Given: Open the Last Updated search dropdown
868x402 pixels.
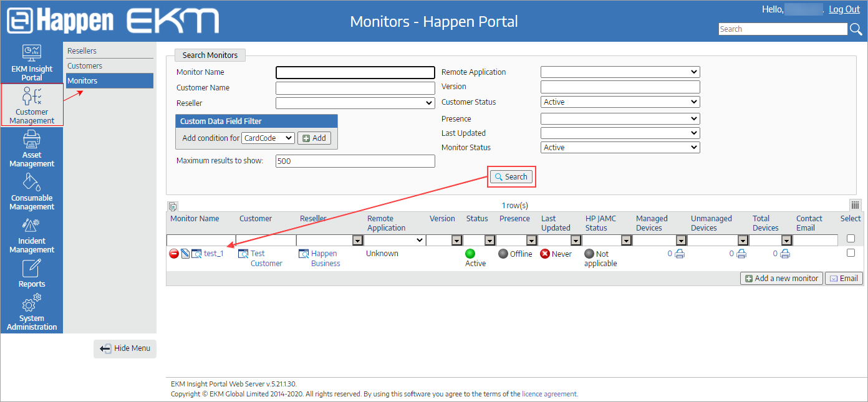Looking at the screenshot, I should click(x=620, y=133).
